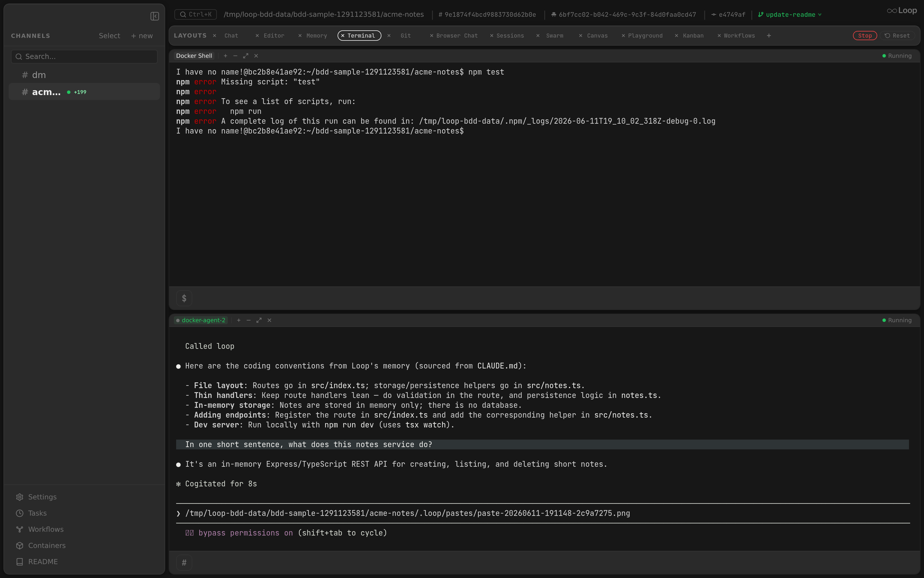Image resolution: width=924 pixels, height=578 pixels.
Task: Switch to the Editor layout tab
Action: click(274, 36)
